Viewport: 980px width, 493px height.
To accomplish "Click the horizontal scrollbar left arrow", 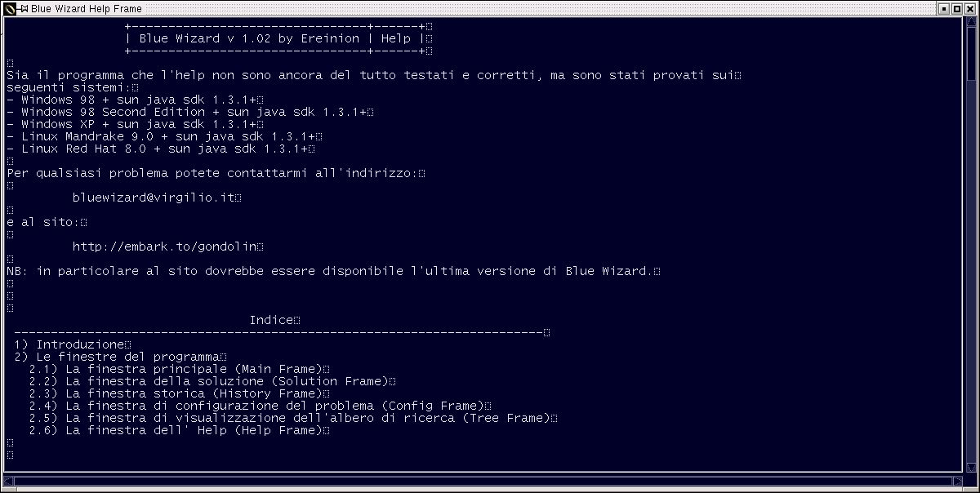I will click(8, 481).
